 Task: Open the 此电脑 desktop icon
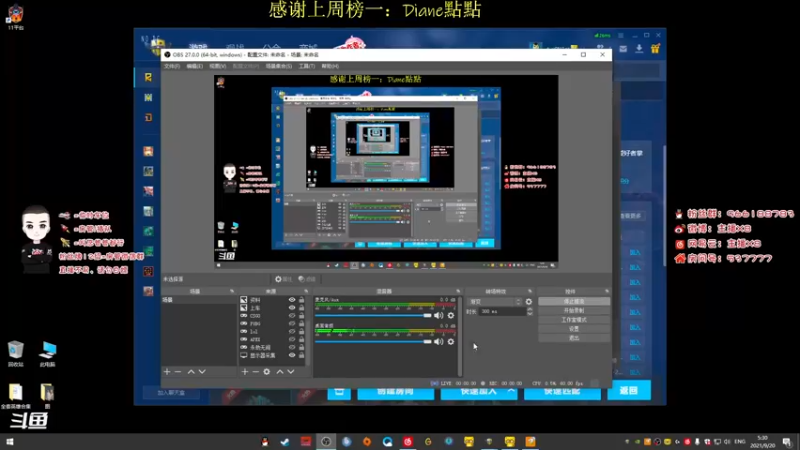pyautogui.click(x=47, y=354)
